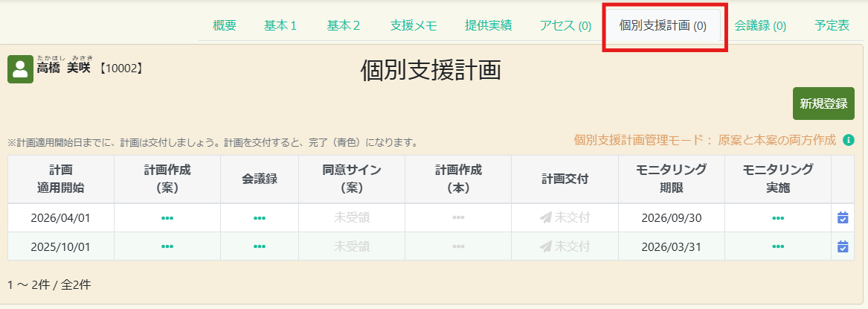Click the green info icon beside management mode
This screenshot has width=868, height=309.
point(849,140)
